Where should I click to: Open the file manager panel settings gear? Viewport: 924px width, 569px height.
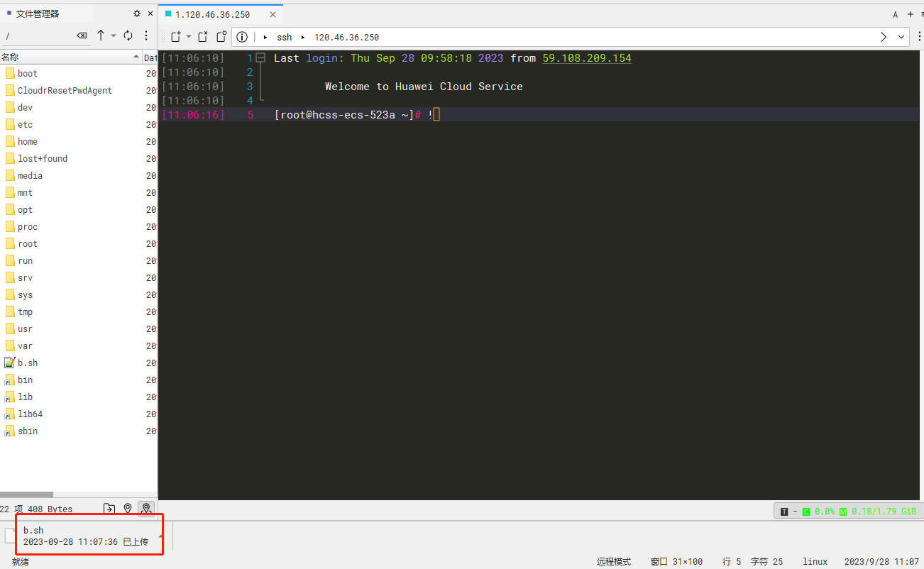137,13
